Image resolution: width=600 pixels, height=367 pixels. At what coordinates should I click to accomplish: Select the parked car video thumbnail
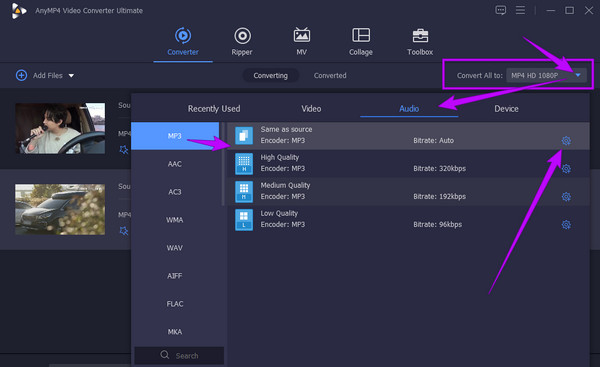coord(60,209)
